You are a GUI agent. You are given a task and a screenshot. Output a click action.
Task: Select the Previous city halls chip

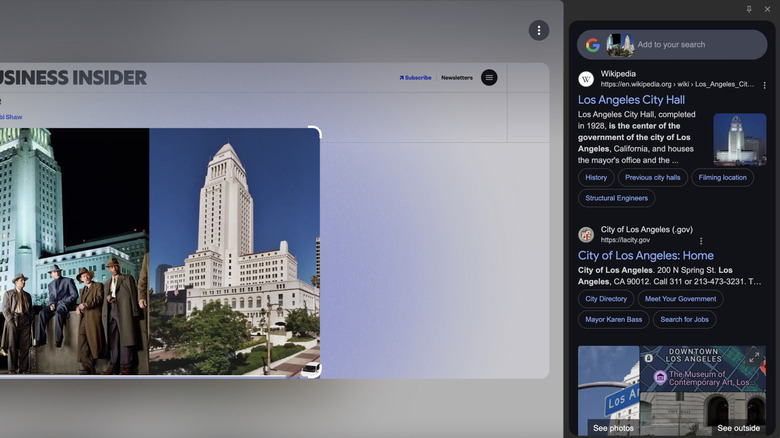coord(653,178)
